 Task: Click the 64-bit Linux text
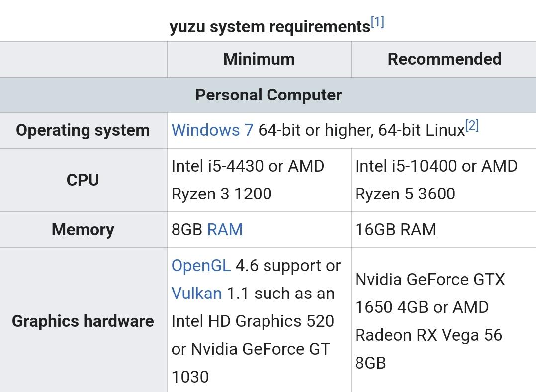421,130
